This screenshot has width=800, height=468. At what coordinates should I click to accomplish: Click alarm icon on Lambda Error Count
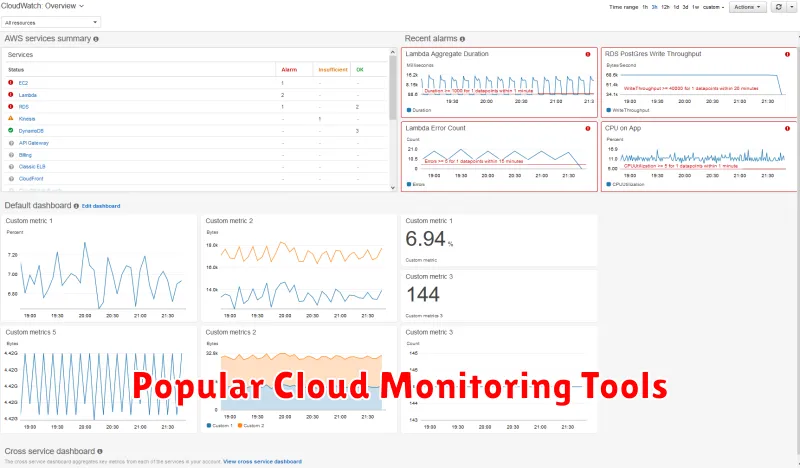587,128
